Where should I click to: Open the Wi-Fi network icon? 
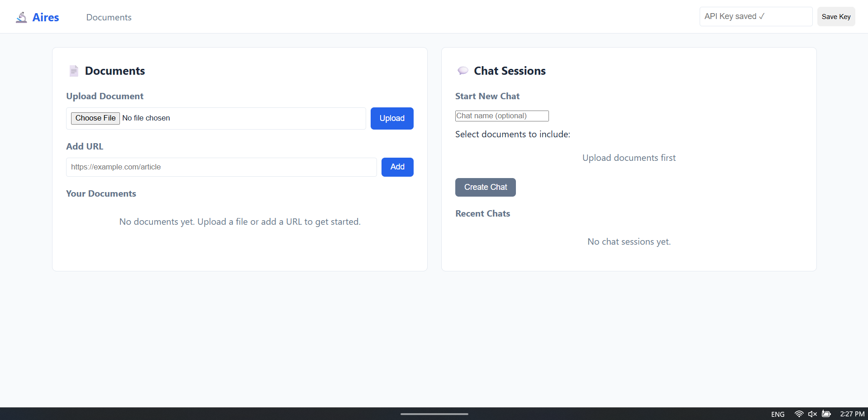point(799,414)
